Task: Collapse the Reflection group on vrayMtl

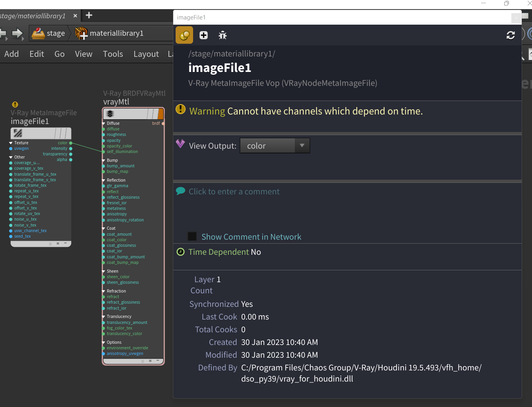Action: click(x=104, y=180)
